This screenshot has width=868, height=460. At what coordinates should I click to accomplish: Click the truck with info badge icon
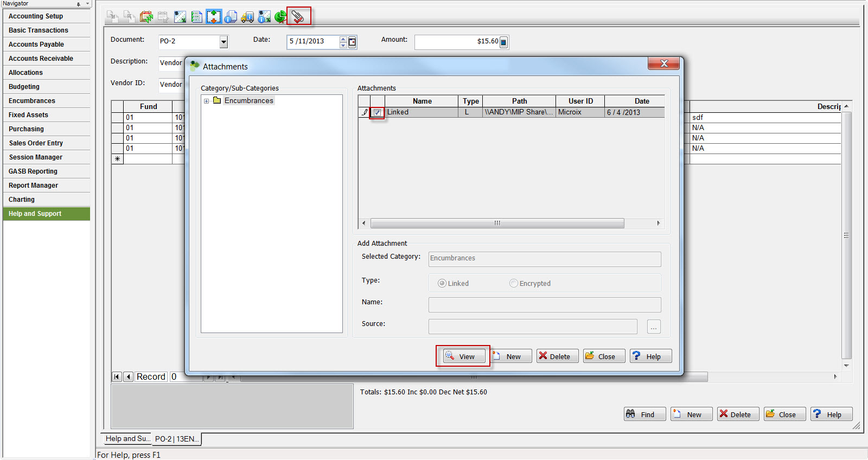[x=247, y=17]
